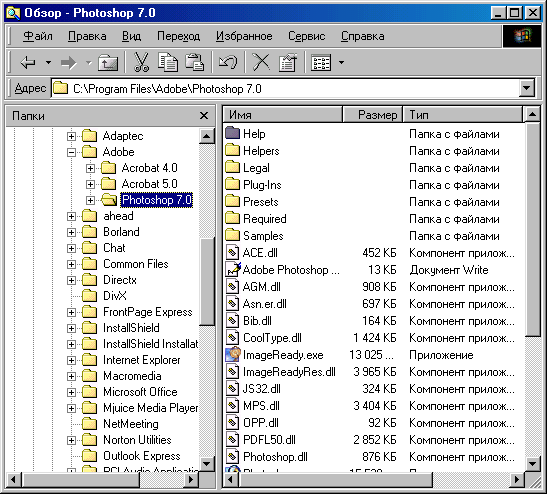Paste using the clipboard icon
Viewport: 547px width, 494px height.
(194, 62)
